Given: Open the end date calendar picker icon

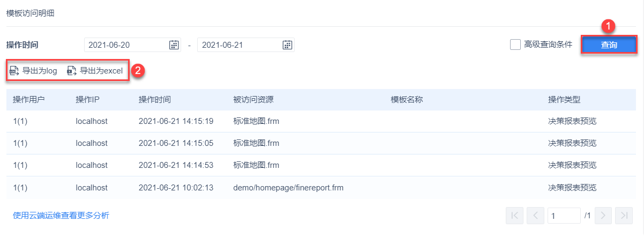Looking at the screenshot, I should pyautogui.click(x=287, y=45).
